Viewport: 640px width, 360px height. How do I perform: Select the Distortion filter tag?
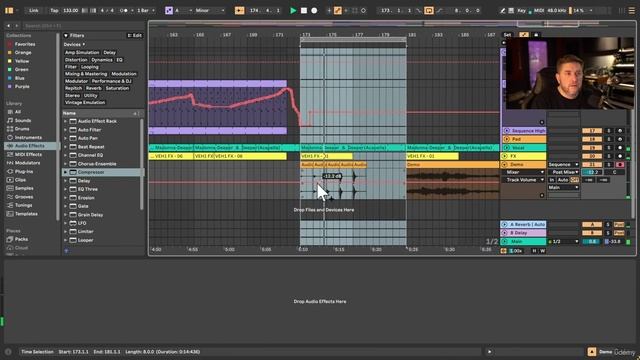[76, 60]
